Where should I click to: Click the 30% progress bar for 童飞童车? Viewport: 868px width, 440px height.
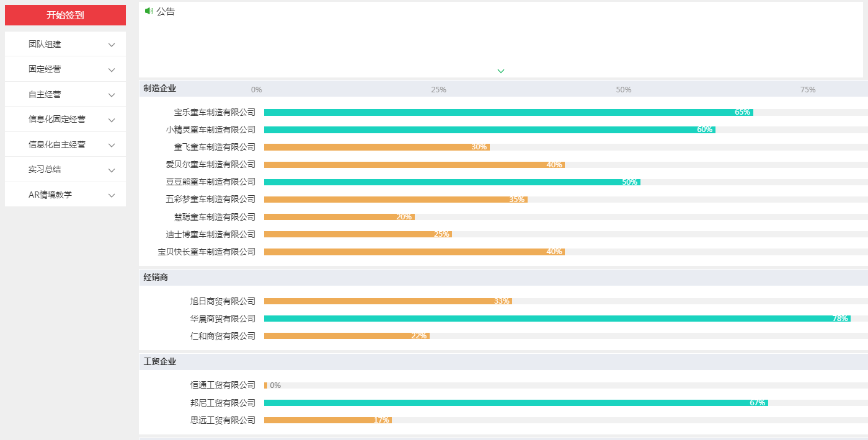pyautogui.click(x=377, y=147)
